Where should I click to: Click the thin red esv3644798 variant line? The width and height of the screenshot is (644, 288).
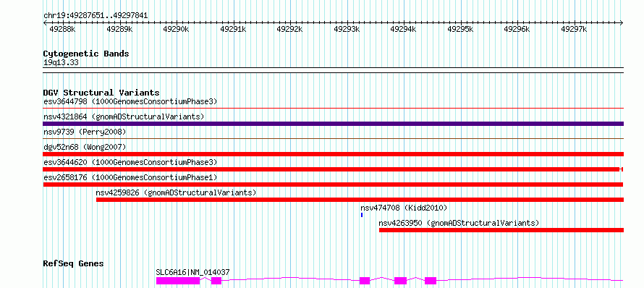(333, 109)
